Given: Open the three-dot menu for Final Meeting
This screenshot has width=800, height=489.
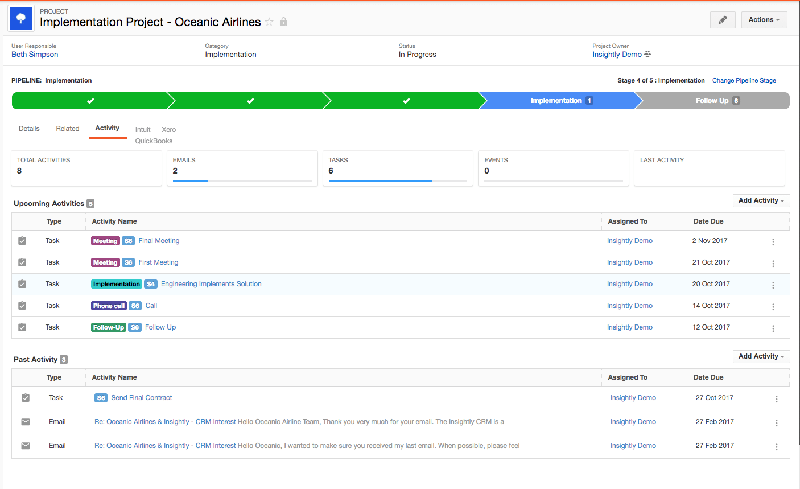Looking at the screenshot, I should 773,241.
